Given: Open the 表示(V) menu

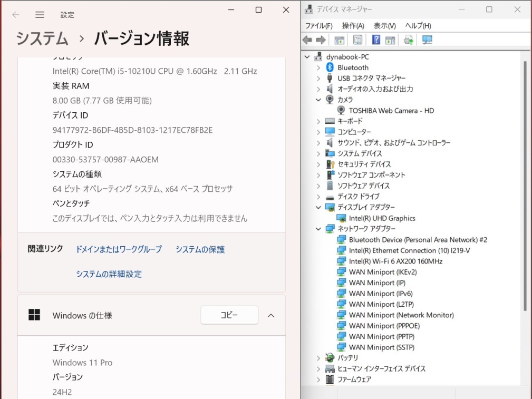Looking at the screenshot, I should (385, 26).
